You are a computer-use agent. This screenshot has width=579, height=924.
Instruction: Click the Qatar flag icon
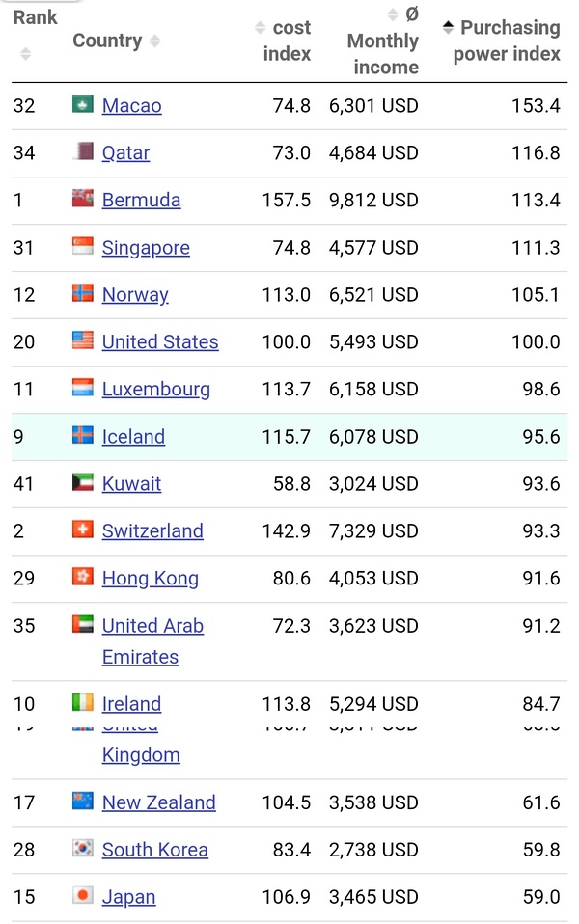(x=83, y=151)
